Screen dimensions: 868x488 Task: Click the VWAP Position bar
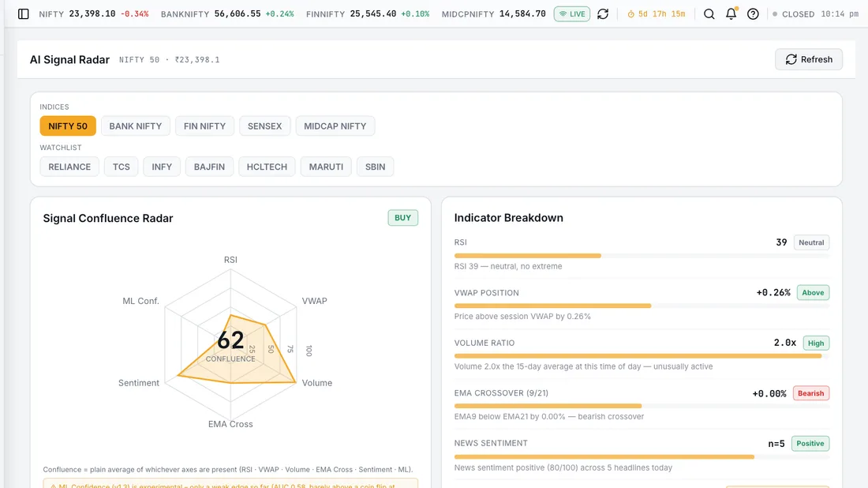pos(642,306)
